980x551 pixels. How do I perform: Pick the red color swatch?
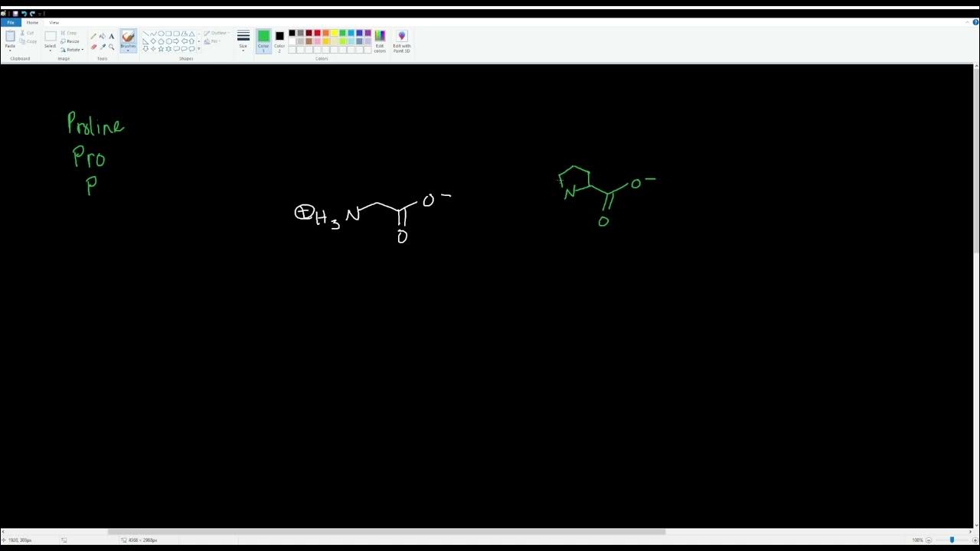(317, 33)
